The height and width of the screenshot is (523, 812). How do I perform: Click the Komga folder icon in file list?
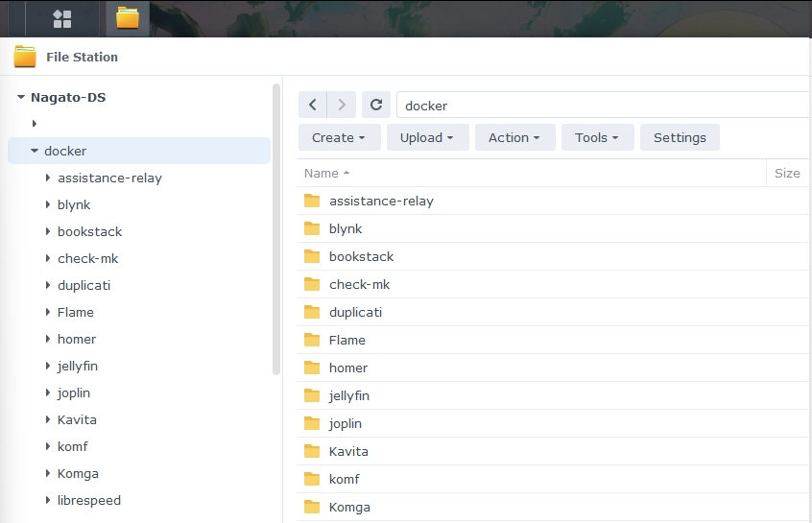pyautogui.click(x=311, y=507)
